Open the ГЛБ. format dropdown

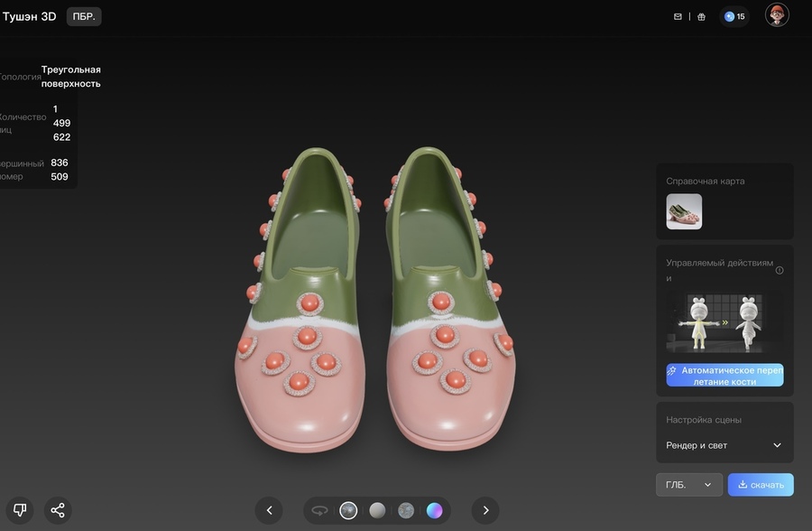coord(688,485)
